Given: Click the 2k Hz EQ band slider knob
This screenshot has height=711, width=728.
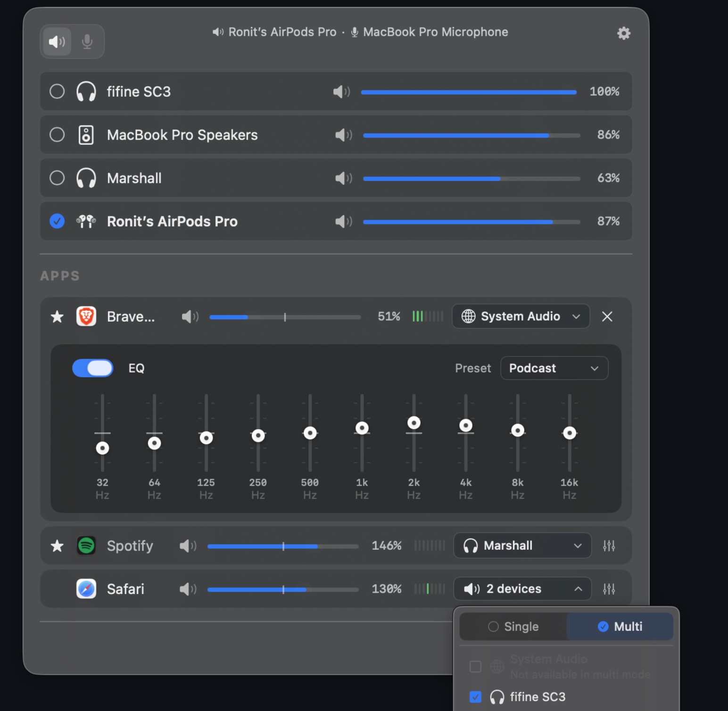Looking at the screenshot, I should [414, 423].
